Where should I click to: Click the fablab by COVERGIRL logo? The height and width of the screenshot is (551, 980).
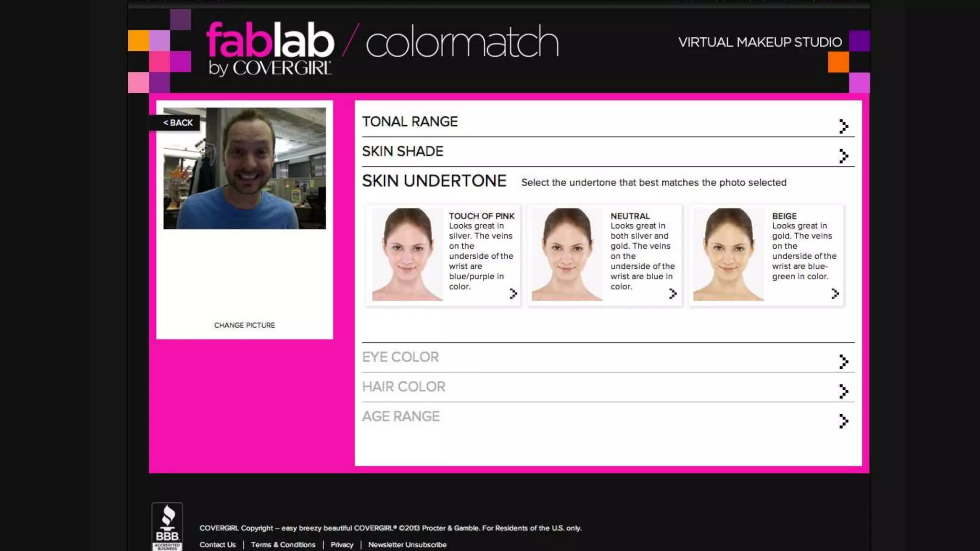pyautogui.click(x=269, y=48)
